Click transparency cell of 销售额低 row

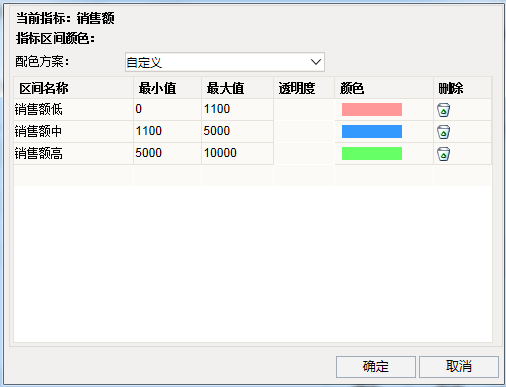304,109
